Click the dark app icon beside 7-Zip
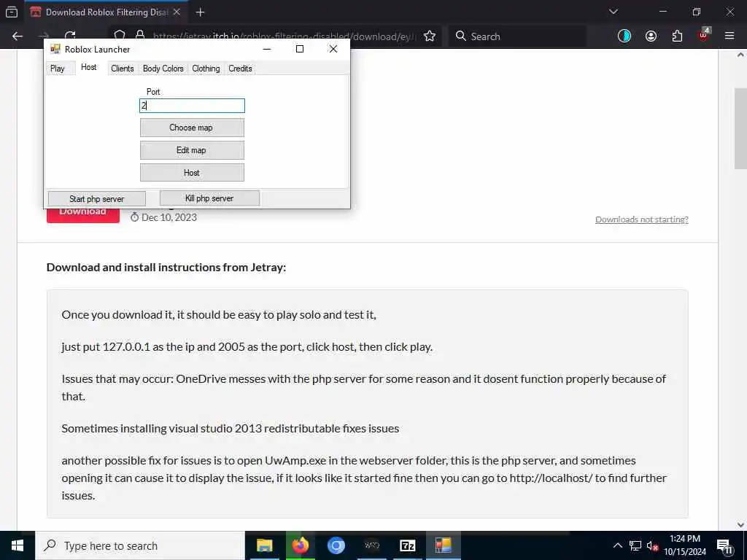747x560 pixels. [x=371, y=545]
